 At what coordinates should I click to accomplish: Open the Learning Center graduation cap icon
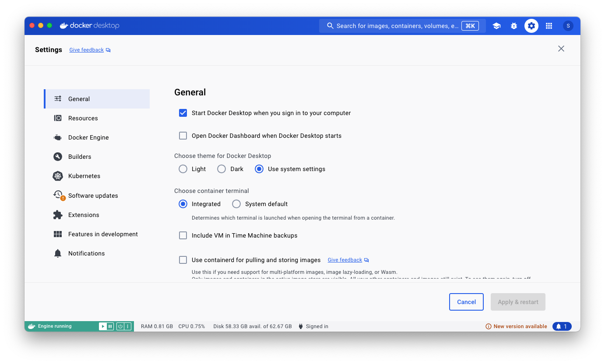[496, 26]
